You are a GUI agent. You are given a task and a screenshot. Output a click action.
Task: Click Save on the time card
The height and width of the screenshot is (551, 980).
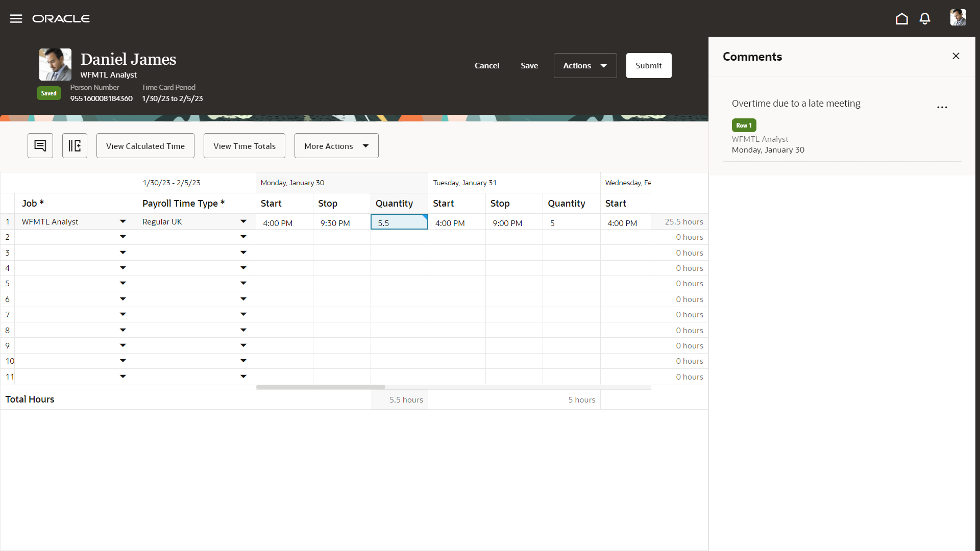[529, 66]
